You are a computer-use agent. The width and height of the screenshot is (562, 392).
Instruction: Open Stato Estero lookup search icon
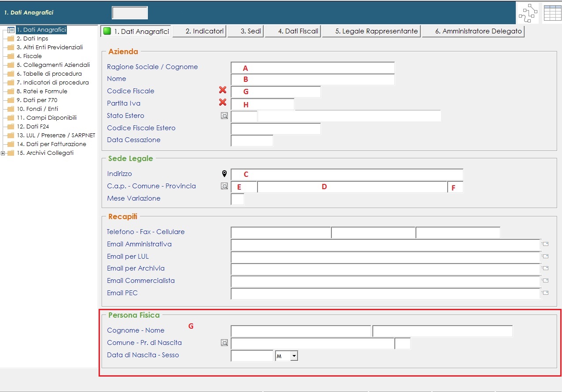pyautogui.click(x=224, y=116)
